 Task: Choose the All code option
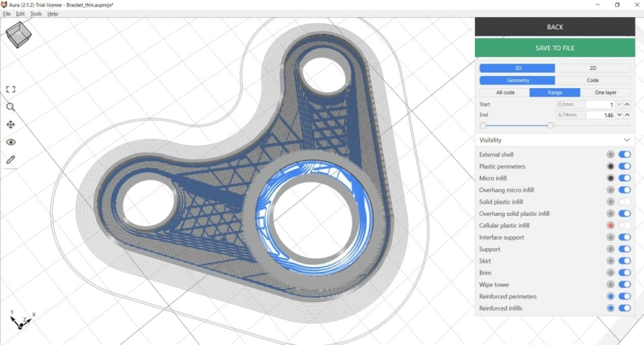505,93
